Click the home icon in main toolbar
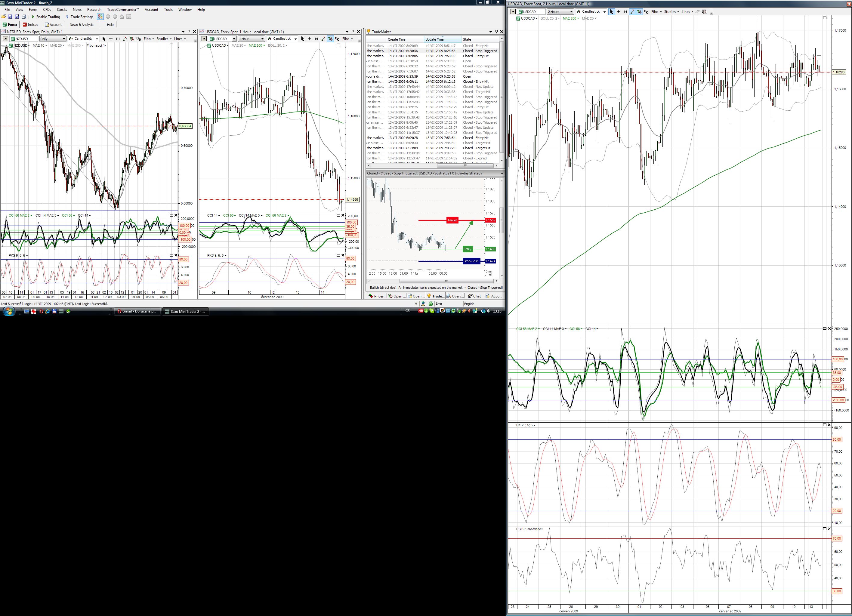This screenshot has width=852, height=616. click(122, 17)
